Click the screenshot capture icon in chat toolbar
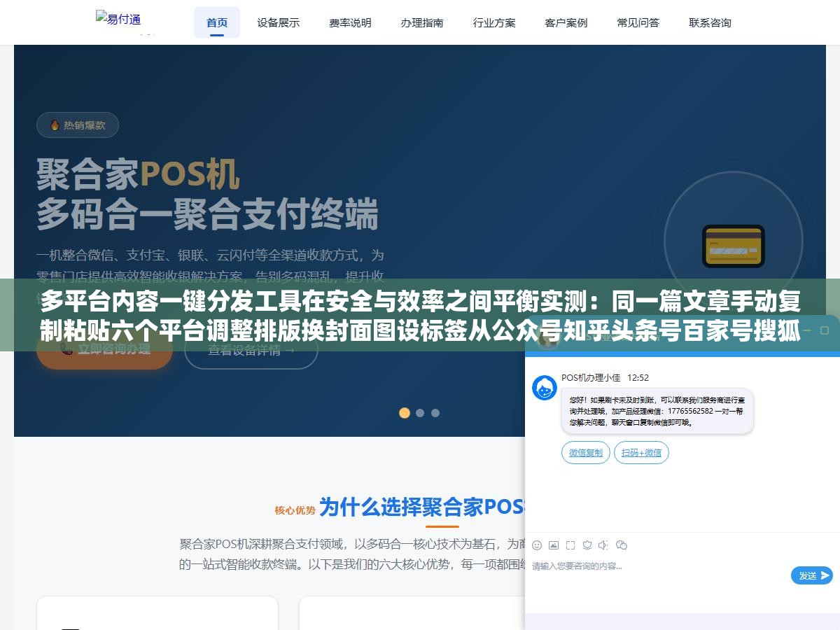The height and width of the screenshot is (630, 840). click(570, 545)
